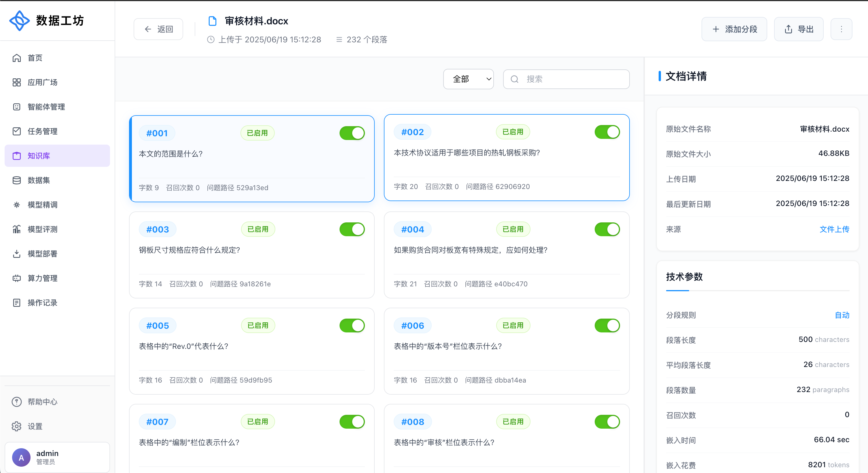868x473 pixels.
Task: Click the 模型部署 download icon
Action: coord(16,254)
